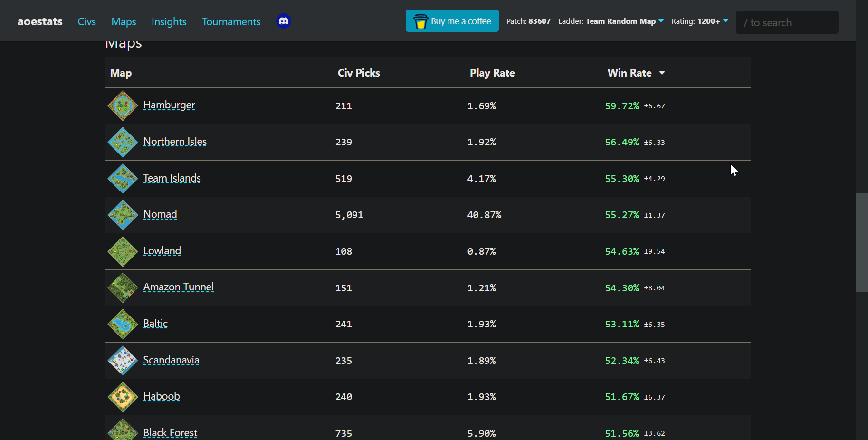This screenshot has width=868, height=440.
Task: Click the Scandanavia map icon
Action: (123, 361)
